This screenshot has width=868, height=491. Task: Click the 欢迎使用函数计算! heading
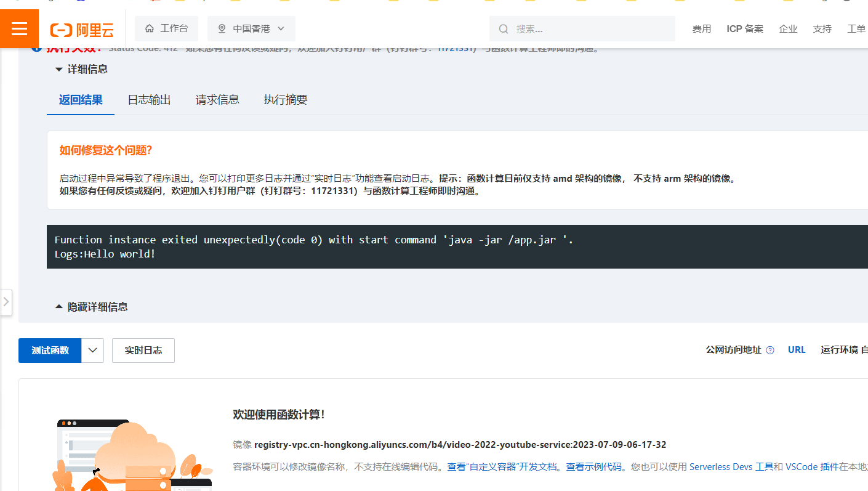coord(279,415)
